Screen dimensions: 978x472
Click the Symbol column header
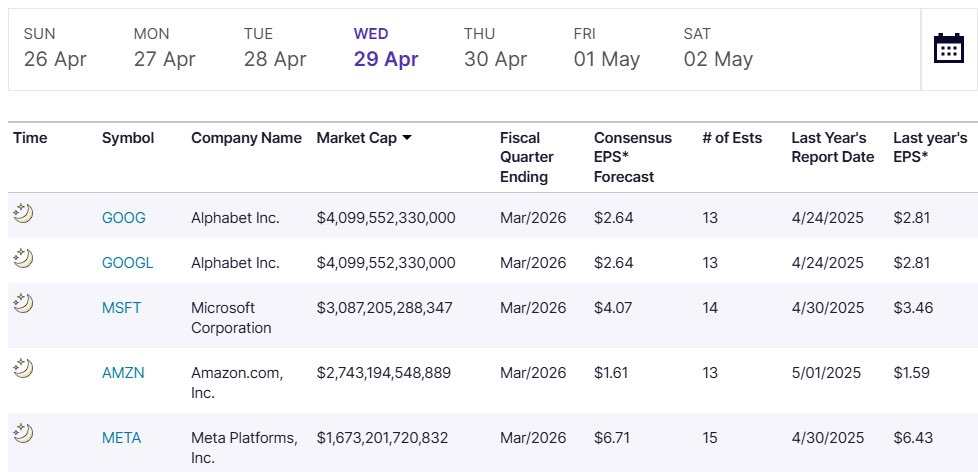pyautogui.click(x=128, y=138)
